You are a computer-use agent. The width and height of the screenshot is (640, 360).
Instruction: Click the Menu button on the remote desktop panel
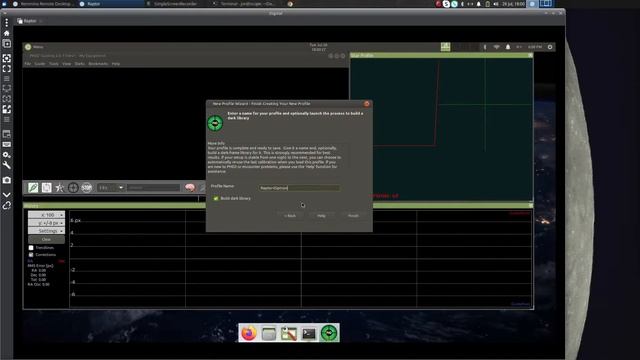tap(34, 47)
